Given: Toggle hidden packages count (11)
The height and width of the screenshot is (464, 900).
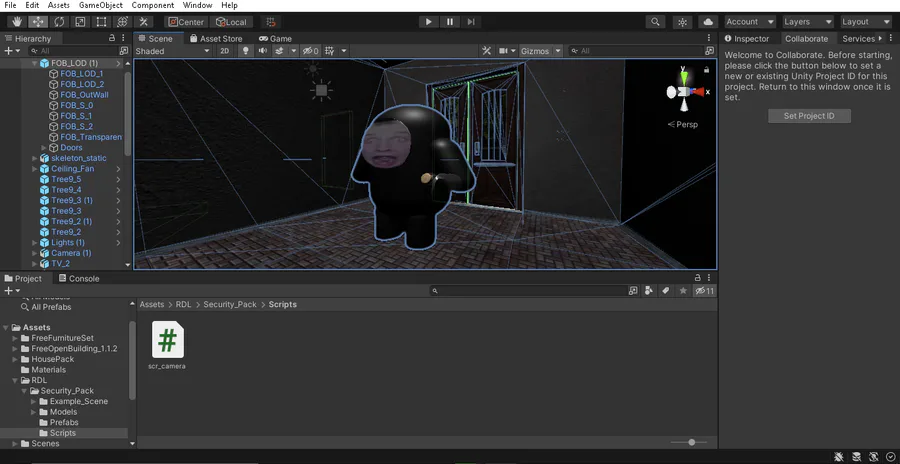Looking at the screenshot, I should click(x=705, y=291).
